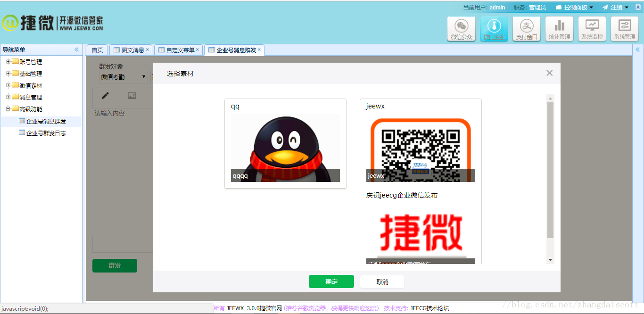
Task: Select the pencil text editing icon
Action: point(105,96)
